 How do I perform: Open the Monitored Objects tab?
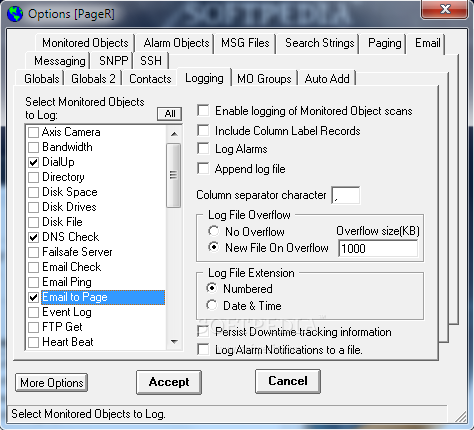85,43
